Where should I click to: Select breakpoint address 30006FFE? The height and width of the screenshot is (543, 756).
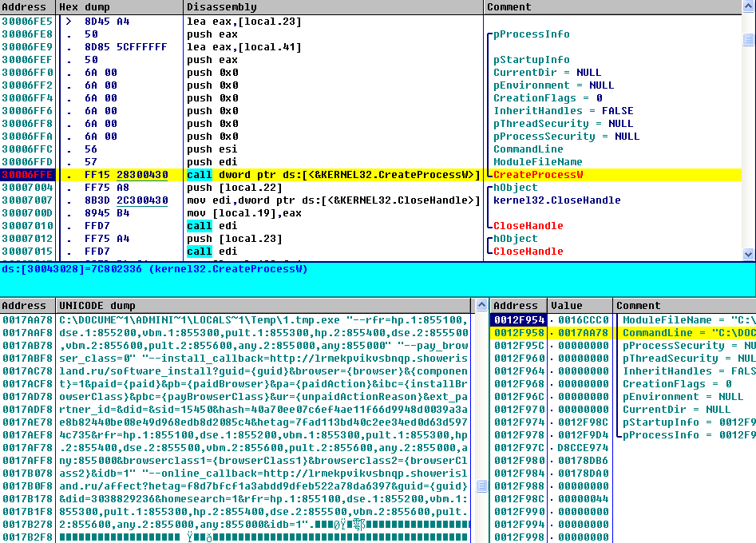point(28,175)
